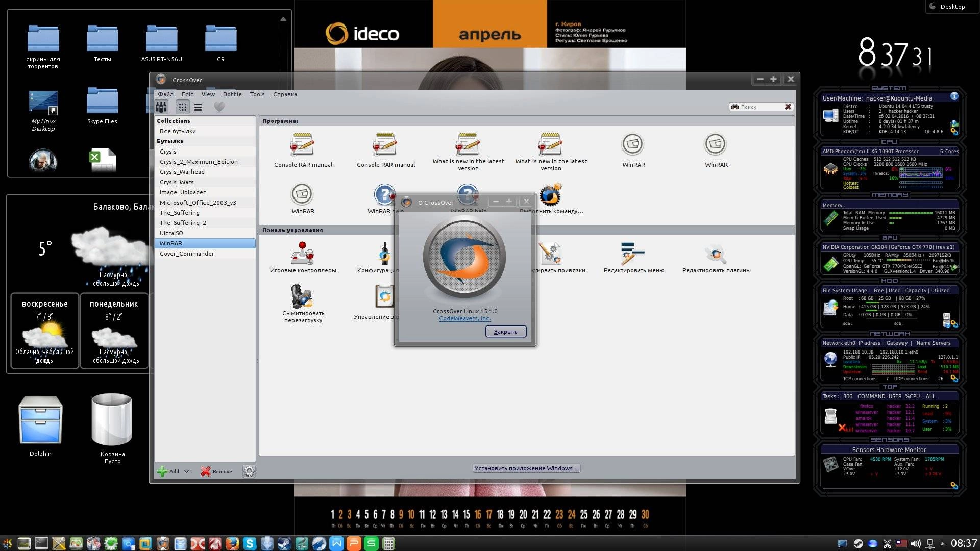Select Crysis_2_Maximum_Edition bottle

[x=205, y=162]
